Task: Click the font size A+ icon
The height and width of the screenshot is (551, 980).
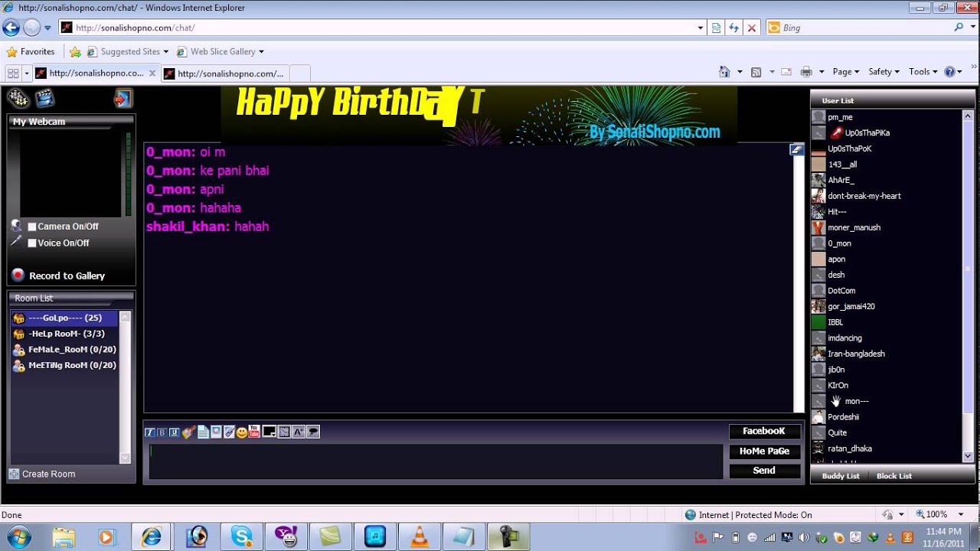Action: pos(299,432)
